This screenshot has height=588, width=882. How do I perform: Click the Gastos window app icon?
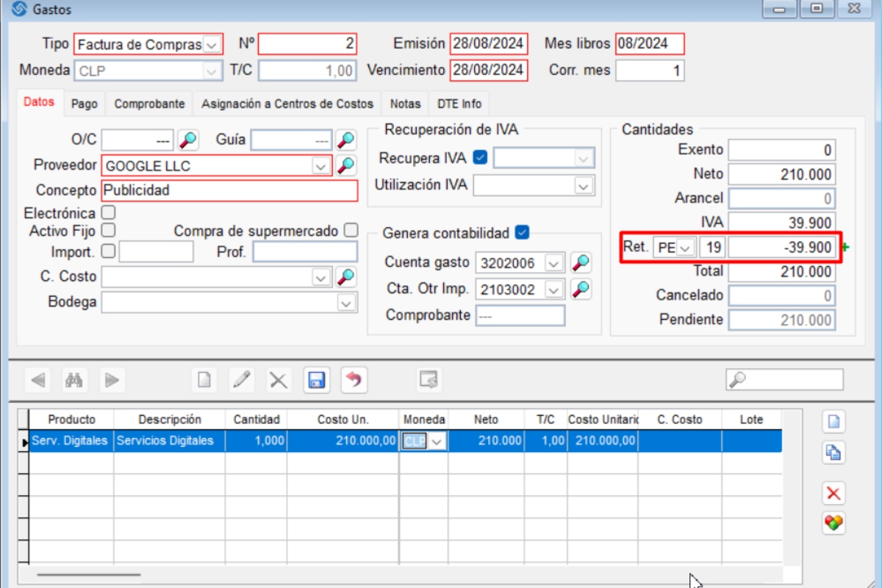pyautogui.click(x=20, y=10)
